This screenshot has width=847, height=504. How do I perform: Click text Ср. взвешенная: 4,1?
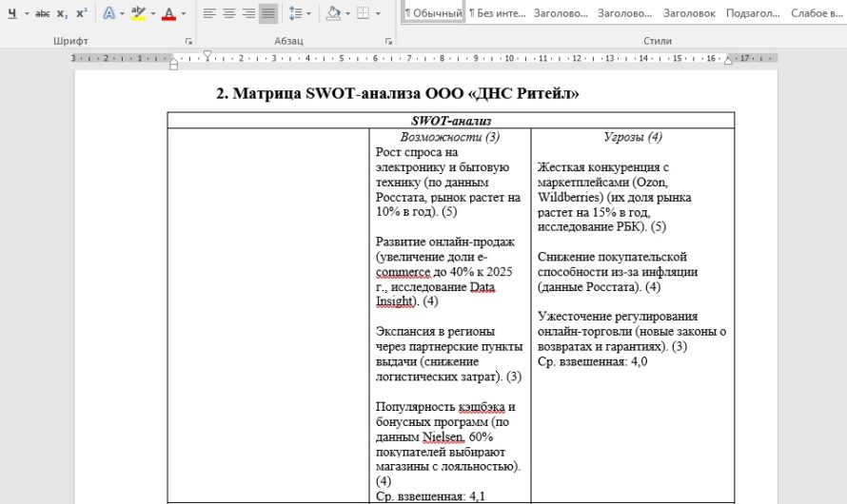coord(430,496)
